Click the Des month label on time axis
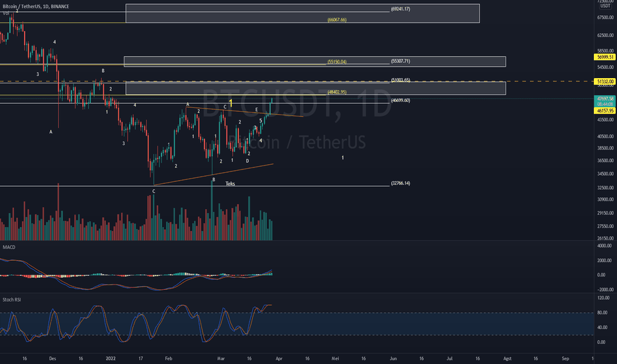Image resolution: width=617 pixels, height=364 pixels. [53, 359]
